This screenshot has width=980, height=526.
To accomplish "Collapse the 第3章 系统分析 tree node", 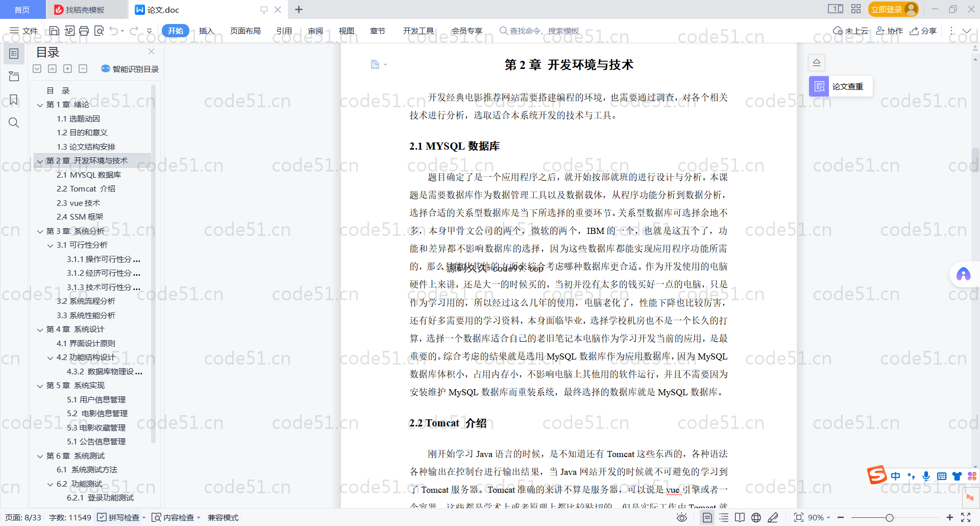I will 40,231.
